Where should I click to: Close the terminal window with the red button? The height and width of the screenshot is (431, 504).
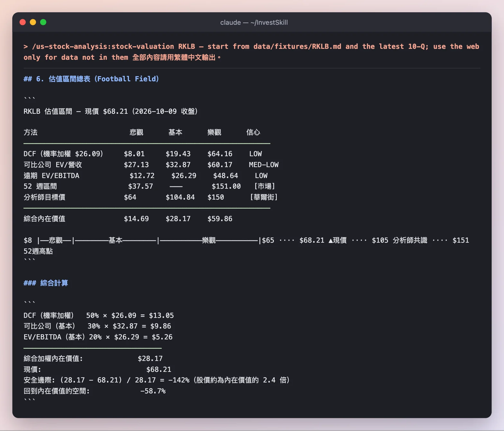pyautogui.click(x=22, y=22)
